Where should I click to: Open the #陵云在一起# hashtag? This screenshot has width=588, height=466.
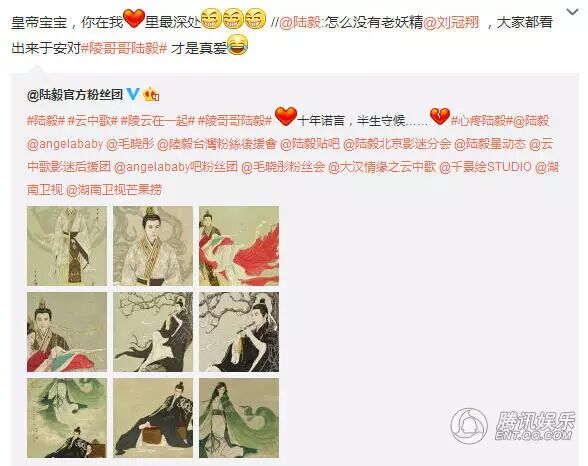[158, 121]
